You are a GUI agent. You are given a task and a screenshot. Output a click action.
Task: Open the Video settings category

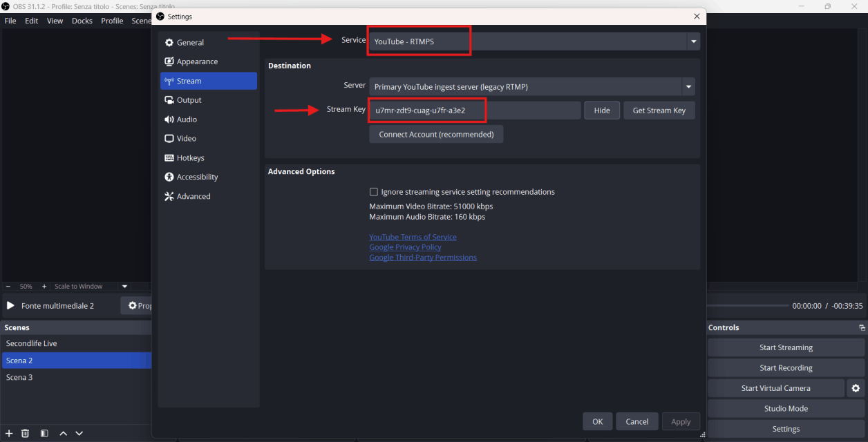(x=208, y=139)
